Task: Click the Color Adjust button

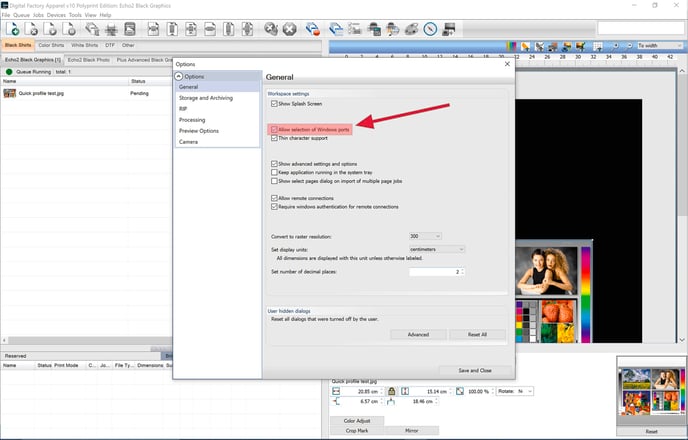Action: [357, 421]
